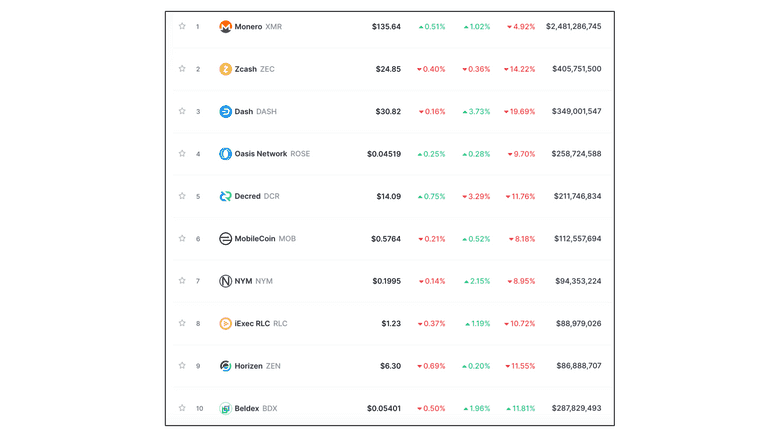The width and height of the screenshot is (780, 437).
Task: Open the Beldex BDX coin link
Action: click(x=256, y=408)
